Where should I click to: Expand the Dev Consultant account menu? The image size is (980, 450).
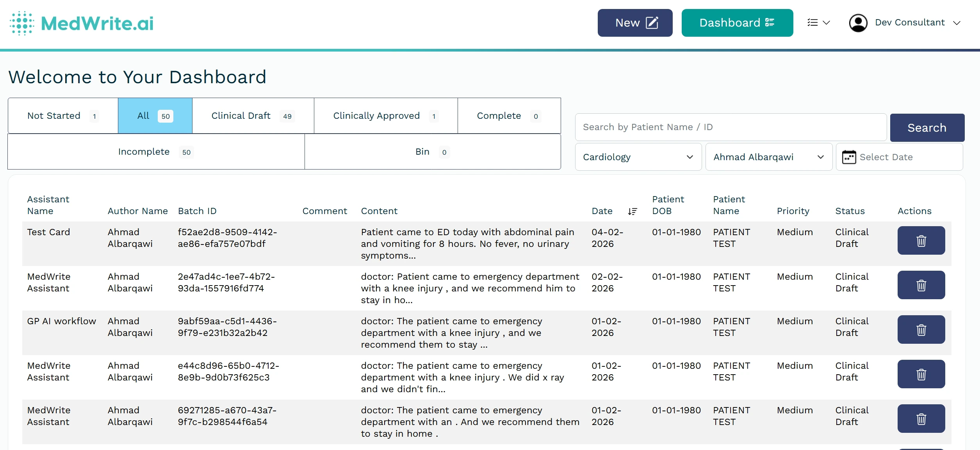click(956, 23)
